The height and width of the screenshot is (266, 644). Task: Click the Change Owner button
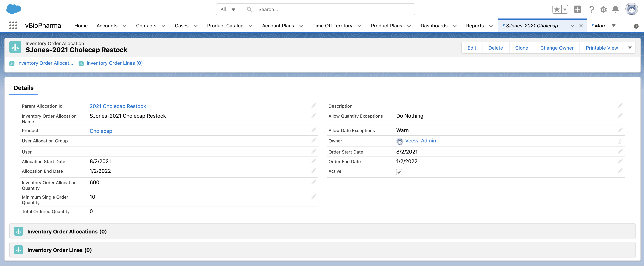(557, 48)
